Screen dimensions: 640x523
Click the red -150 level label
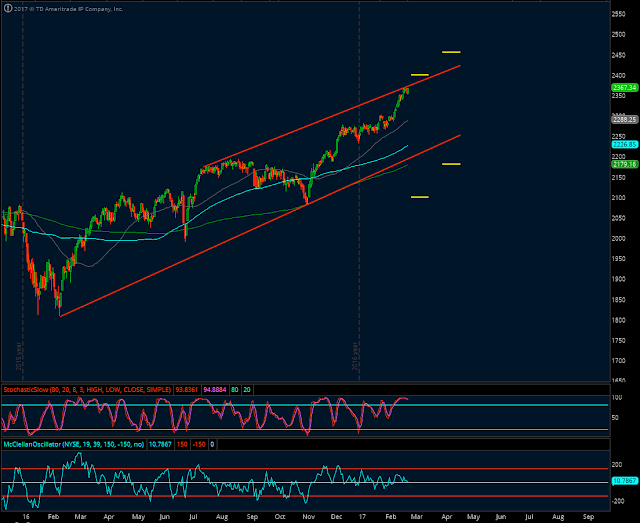coord(199,444)
